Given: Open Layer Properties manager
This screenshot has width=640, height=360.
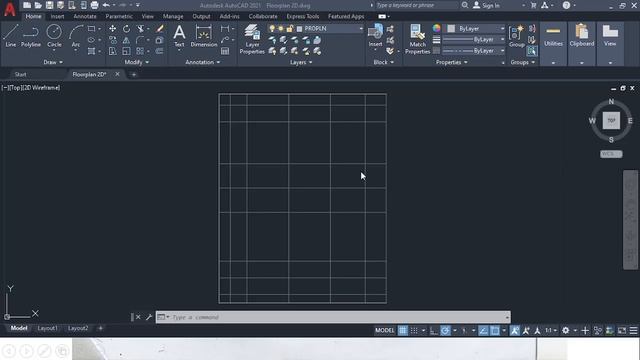Looking at the screenshot, I should pos(252,39).
